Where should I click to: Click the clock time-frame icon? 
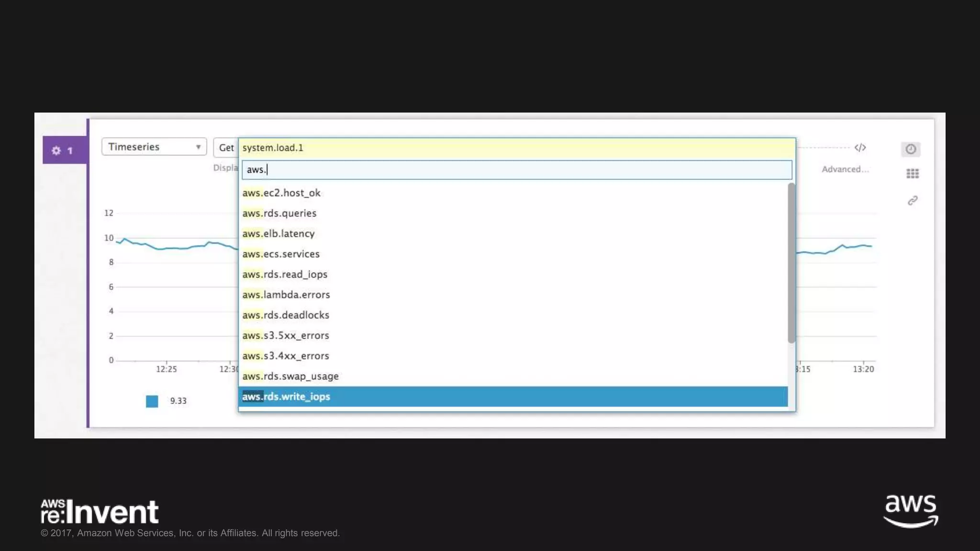tap(910, 149)
